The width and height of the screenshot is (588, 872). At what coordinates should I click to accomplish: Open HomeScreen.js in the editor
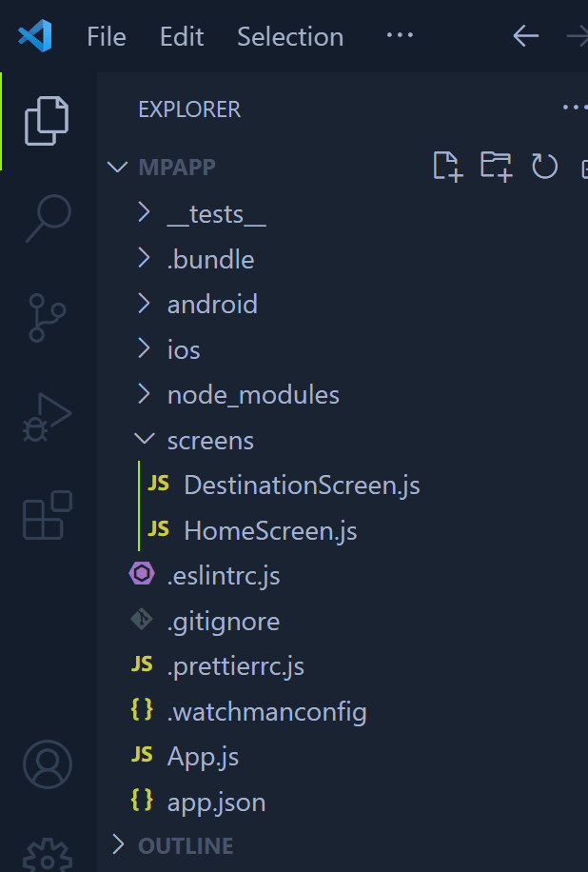270,530
